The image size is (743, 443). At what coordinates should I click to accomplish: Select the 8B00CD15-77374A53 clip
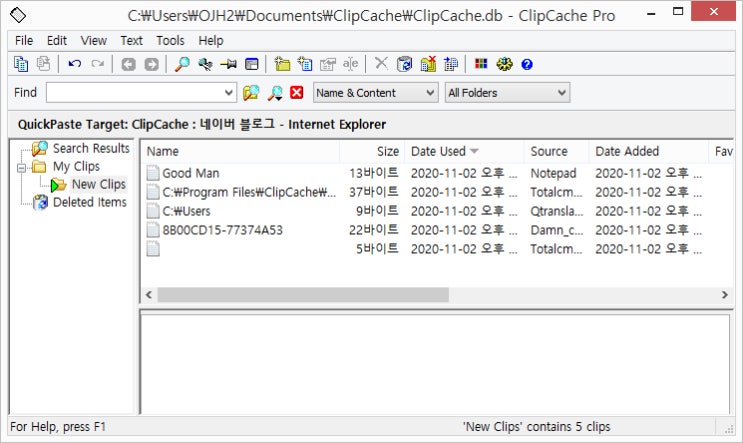pos(222,230)
